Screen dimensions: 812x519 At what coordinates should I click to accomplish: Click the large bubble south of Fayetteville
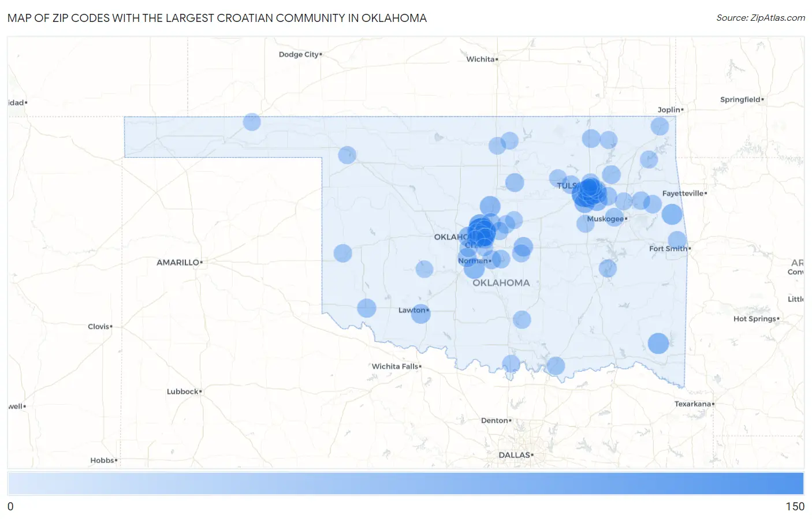pos(672,214)
